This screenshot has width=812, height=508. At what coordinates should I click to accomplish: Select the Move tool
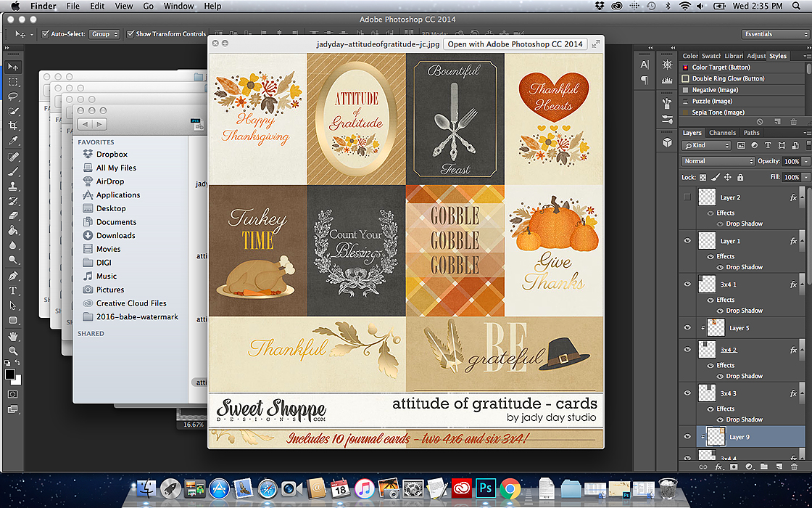pyautogui.click(x=13, y=67)
